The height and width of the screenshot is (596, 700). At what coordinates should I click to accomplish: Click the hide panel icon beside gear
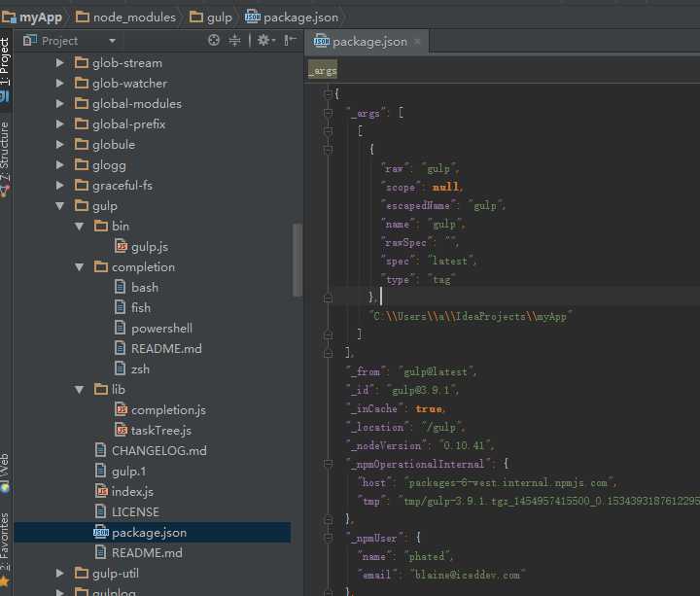[290, 40]
